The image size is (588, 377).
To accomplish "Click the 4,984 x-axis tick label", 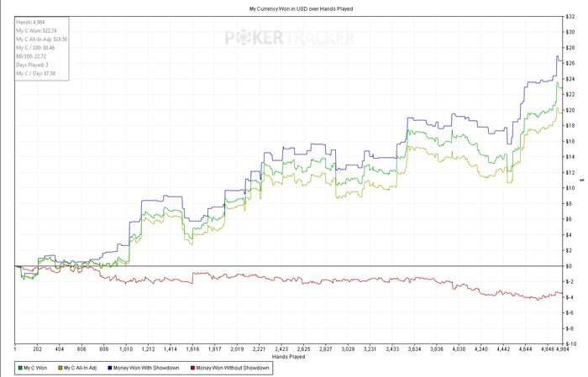I will [563, 349].
